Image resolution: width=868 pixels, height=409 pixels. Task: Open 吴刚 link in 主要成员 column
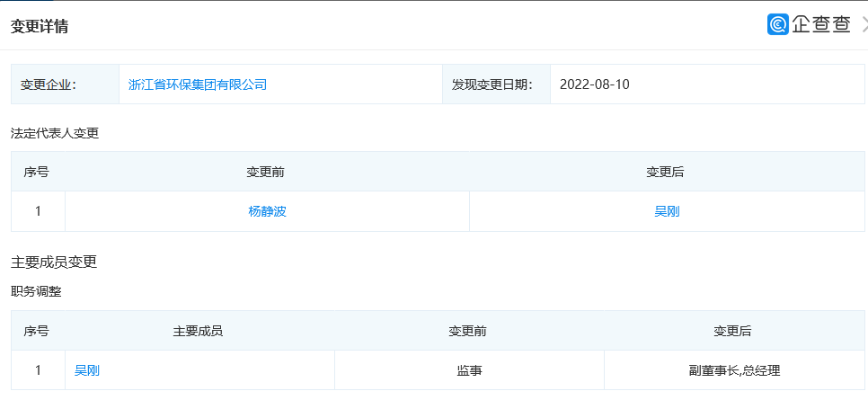pyautogui.click(x=87, y=370)
